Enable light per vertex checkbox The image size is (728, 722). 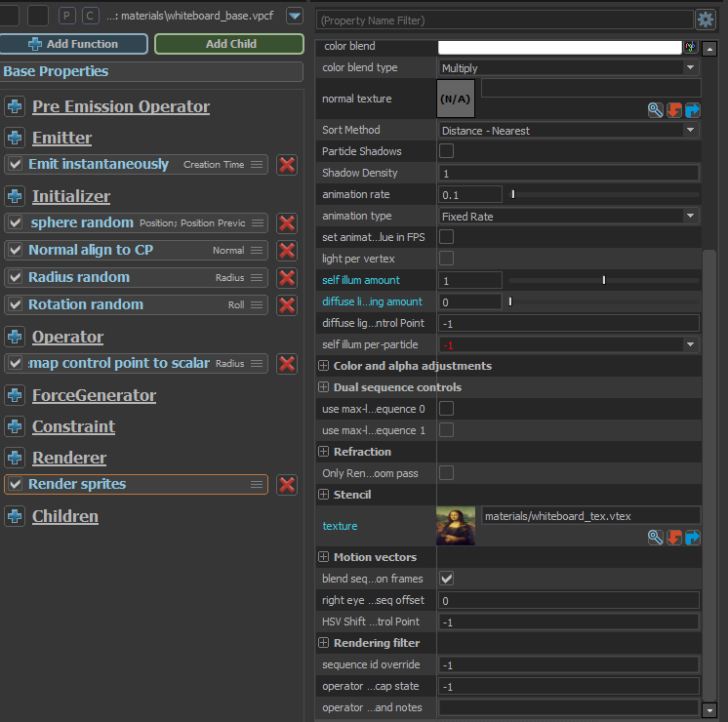(447, 259)
